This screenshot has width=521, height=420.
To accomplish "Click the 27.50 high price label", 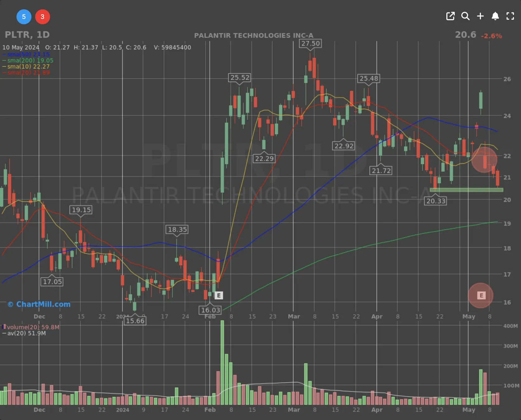I will (310, 44).
